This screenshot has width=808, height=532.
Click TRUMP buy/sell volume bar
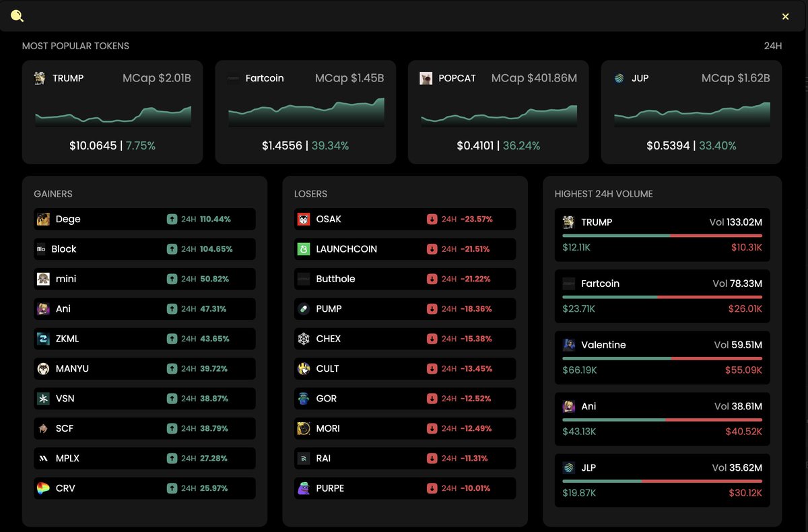point(663,236)
